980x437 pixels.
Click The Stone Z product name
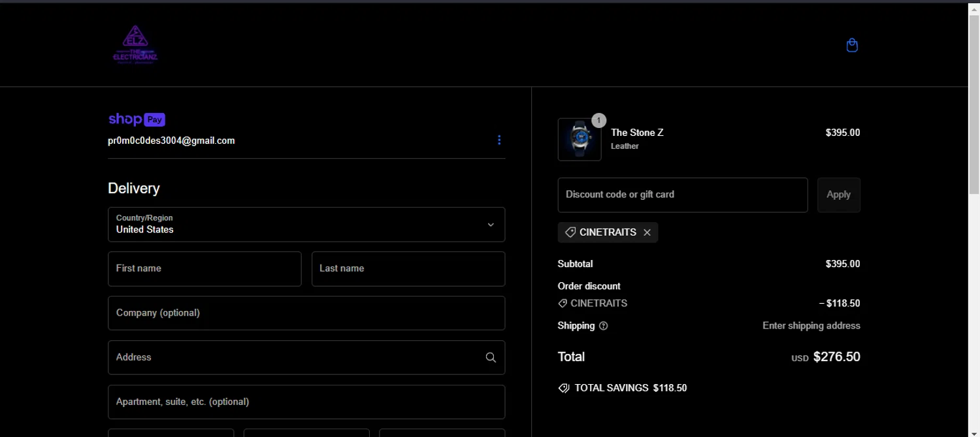(x=637, y=133)
